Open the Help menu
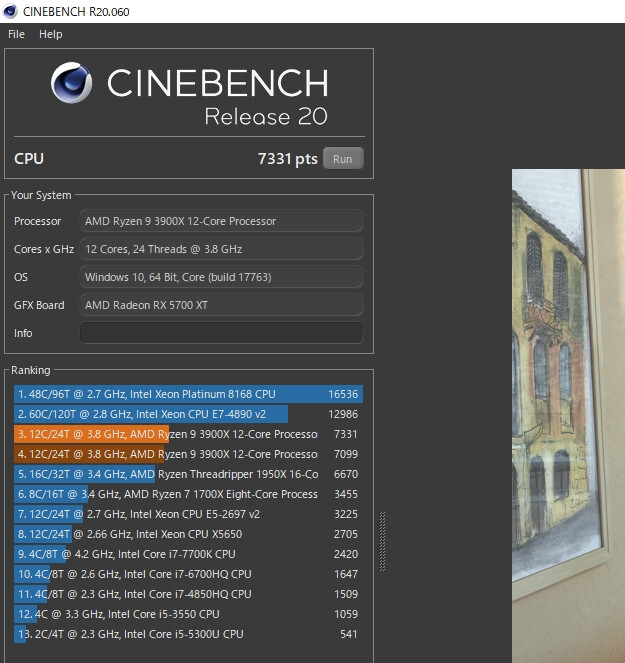Image resolution: width=625 pixels, height=663 pixels. coord(51,34)
